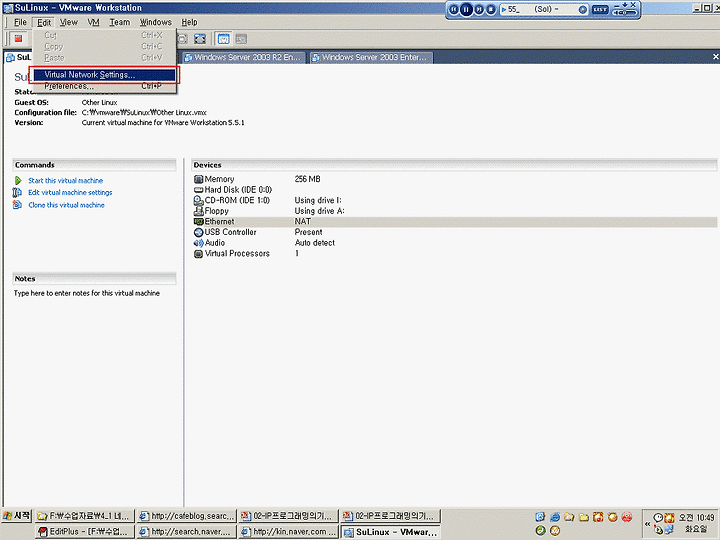This screenshot has height=540, width=720.
Task: Click the SuLinux - VMwar... taskbar button
Action: (391, 532)
